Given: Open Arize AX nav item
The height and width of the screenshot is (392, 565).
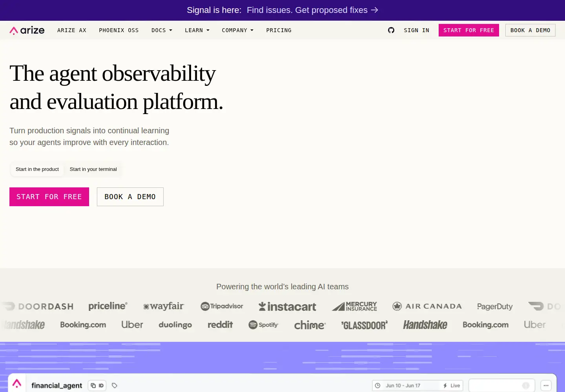Looking at the screenshot, I should [x=72, y=30].
